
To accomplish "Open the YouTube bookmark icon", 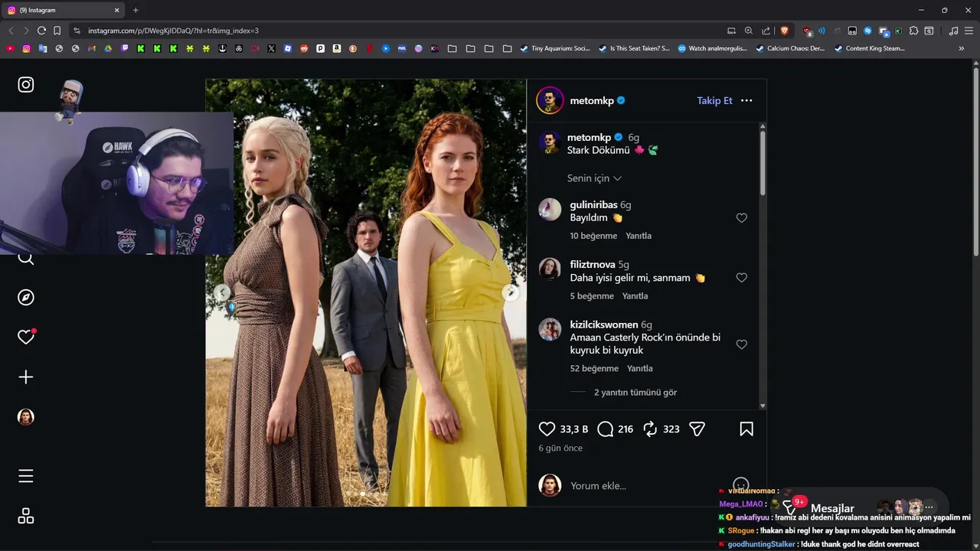I will click(10, 48).
